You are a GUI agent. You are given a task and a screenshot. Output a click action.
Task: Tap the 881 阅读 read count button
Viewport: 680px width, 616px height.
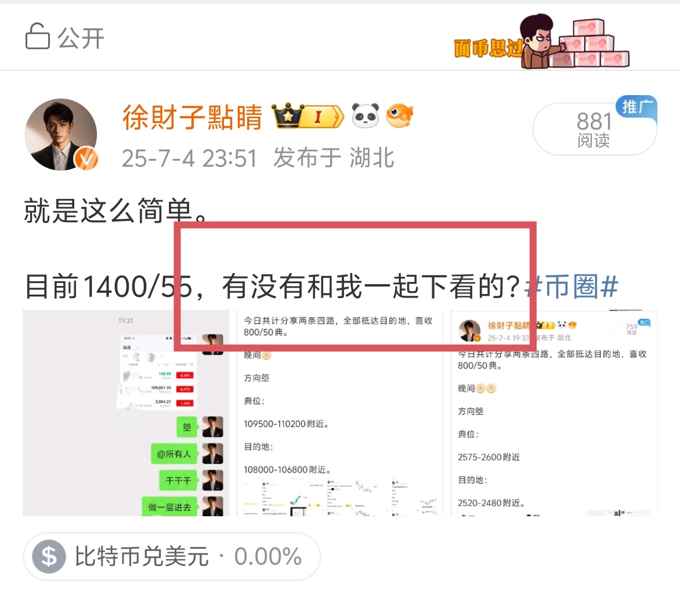point(594,129)
